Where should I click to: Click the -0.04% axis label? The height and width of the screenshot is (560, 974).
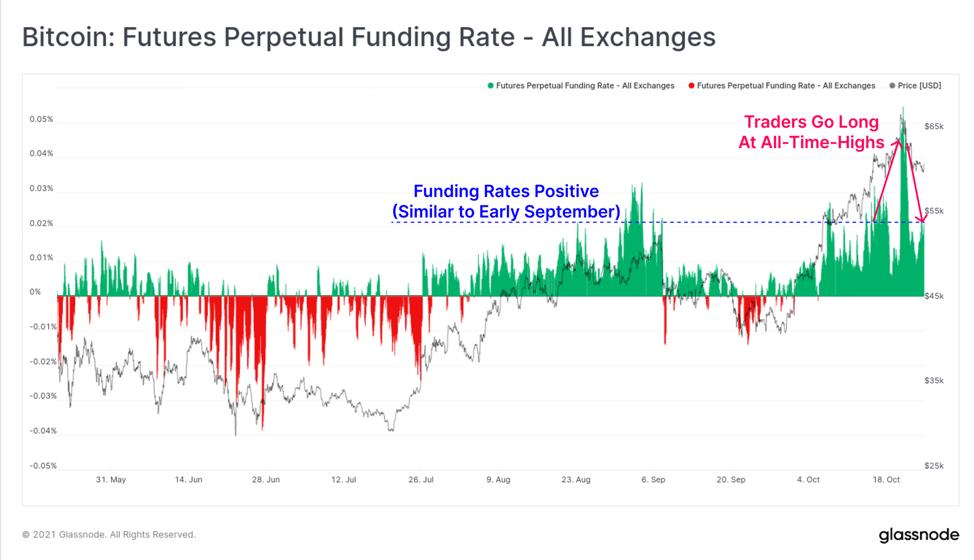(x=42, y=431)
